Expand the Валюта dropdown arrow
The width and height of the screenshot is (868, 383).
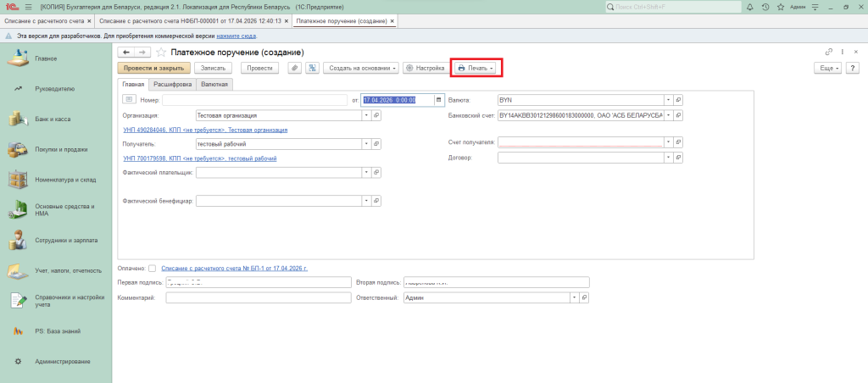click(668, 100)
